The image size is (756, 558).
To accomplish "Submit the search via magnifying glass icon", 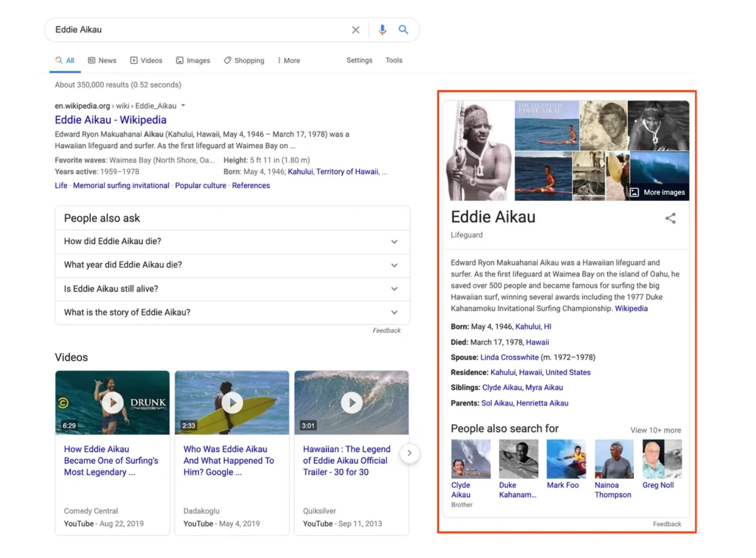I will click(x=403, y=29).
